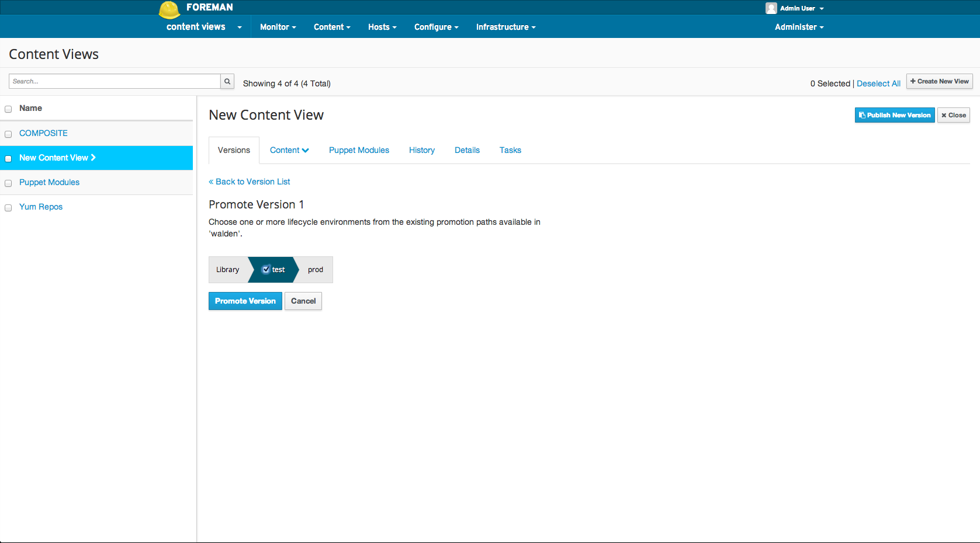Expand the Content tab dropdown

click(x=289, y=150)
